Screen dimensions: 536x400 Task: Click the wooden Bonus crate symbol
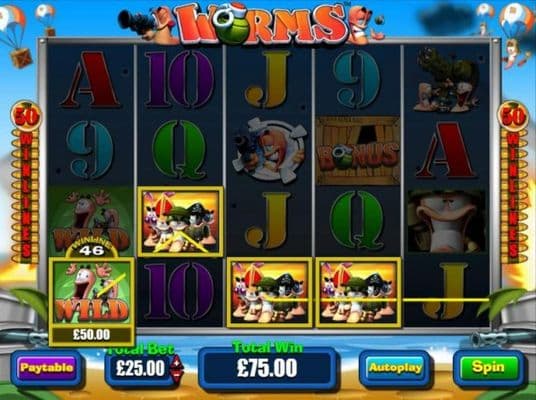(x=358, y=150)
